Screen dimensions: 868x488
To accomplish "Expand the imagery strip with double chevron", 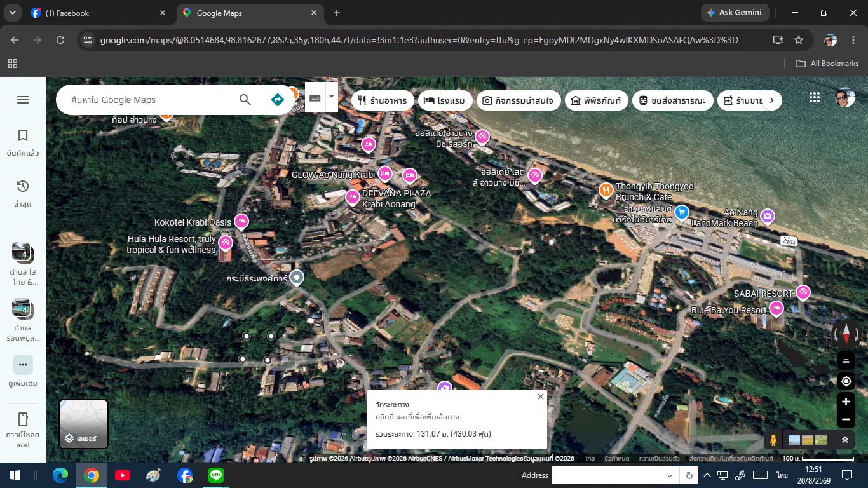I will (845, 440).
